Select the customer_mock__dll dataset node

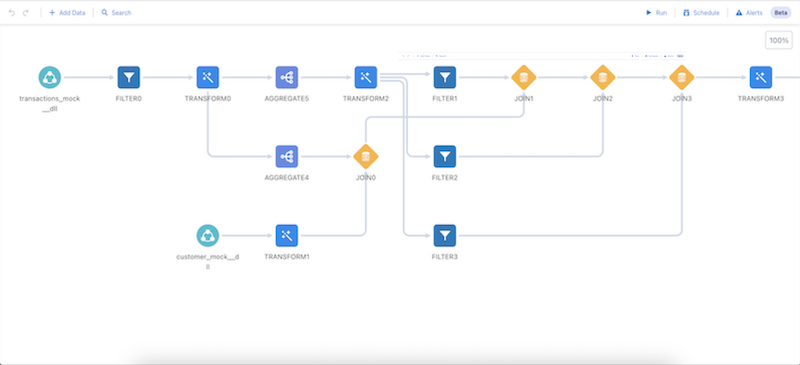coord(208,236)
